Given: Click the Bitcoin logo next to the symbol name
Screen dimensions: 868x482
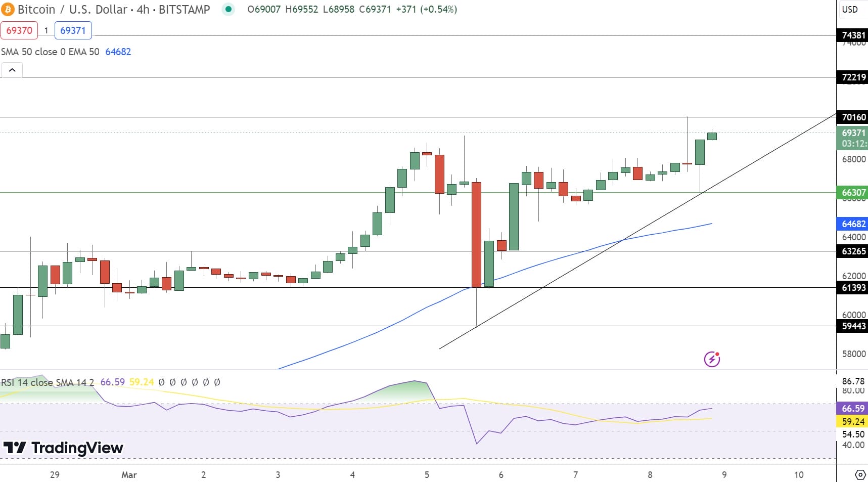Looking at the screenshot, I should click(8, 9).
